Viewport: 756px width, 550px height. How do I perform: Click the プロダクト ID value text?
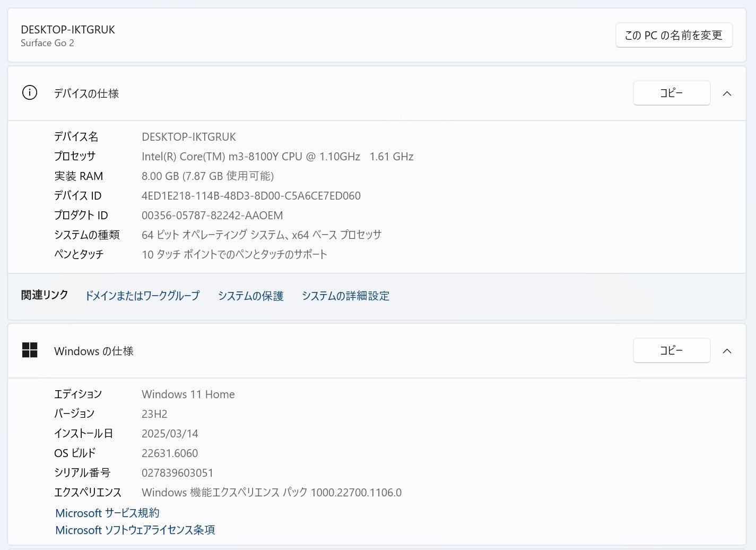pyautogui.click(x=212, y=216)
